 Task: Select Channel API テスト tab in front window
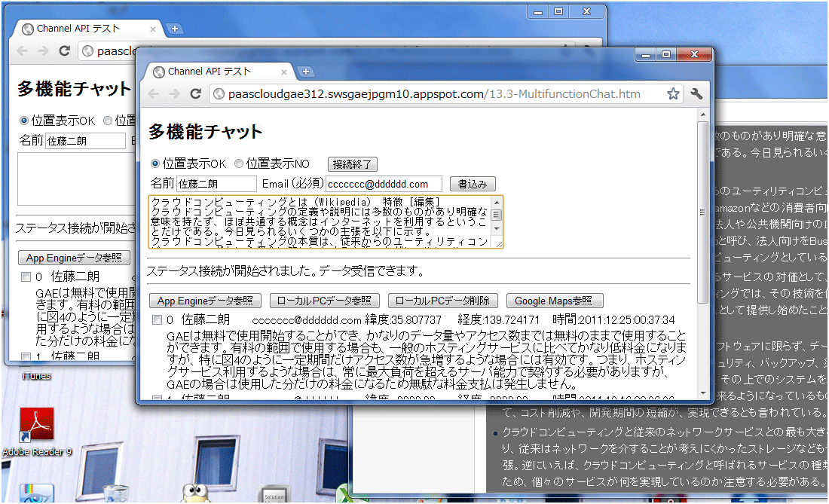tap(219, 72)
